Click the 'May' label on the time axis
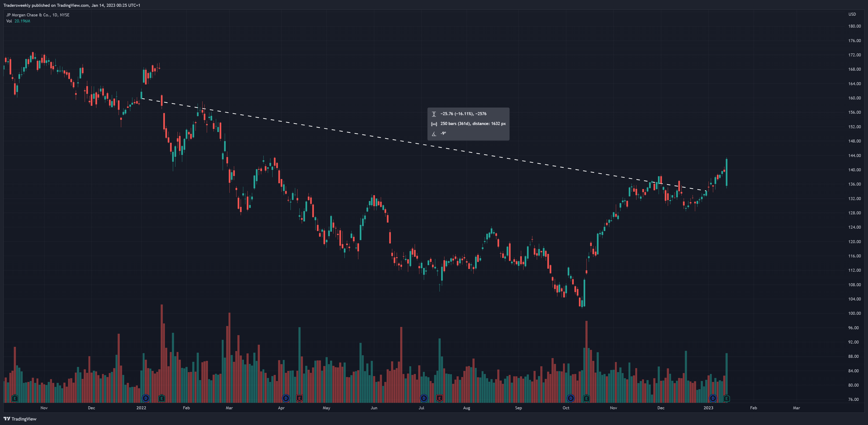868x425 pixels. [x=327, y=408]
